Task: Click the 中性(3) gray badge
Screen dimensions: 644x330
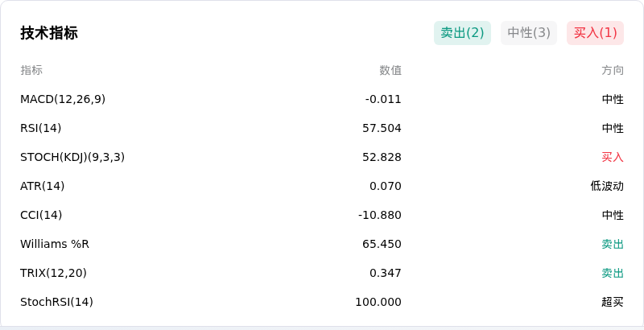Action: (529, 33)
